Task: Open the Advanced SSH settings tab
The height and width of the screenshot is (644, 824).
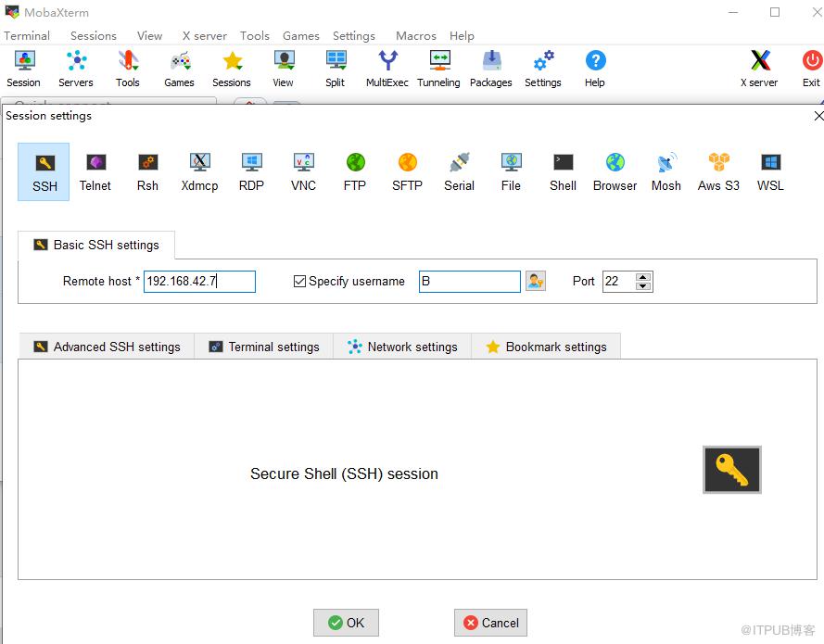Action: pos(107,347)
